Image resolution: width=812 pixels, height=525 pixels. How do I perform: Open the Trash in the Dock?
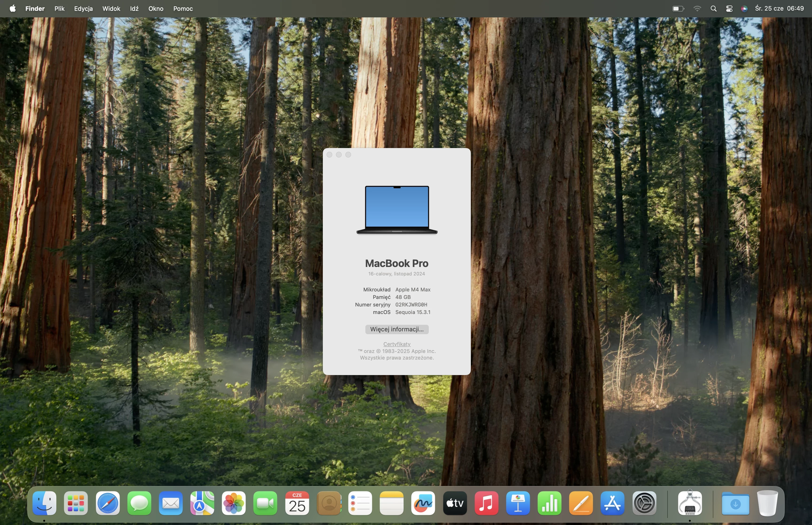pyautogui.click(x=767, y=503)
